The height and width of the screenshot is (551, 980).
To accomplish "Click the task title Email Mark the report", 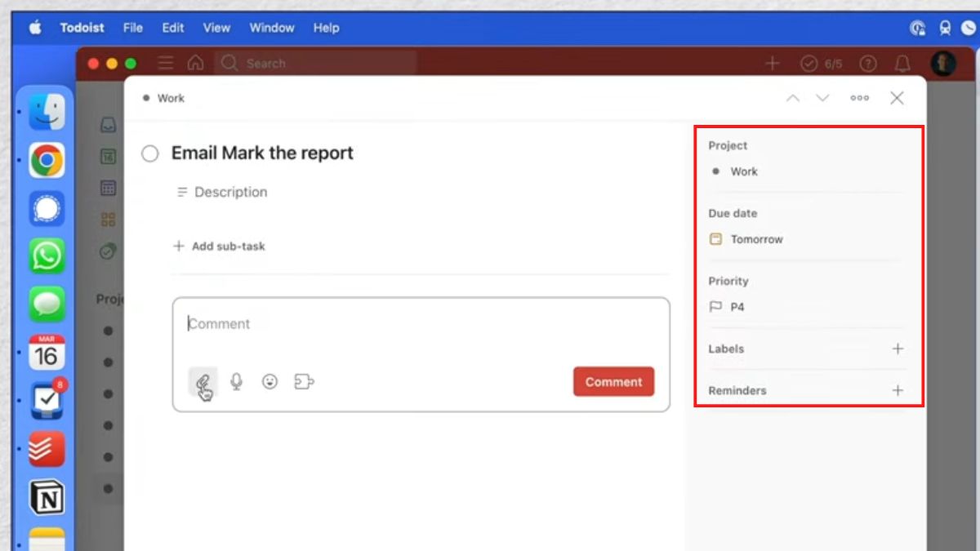I will click(262, 153).
